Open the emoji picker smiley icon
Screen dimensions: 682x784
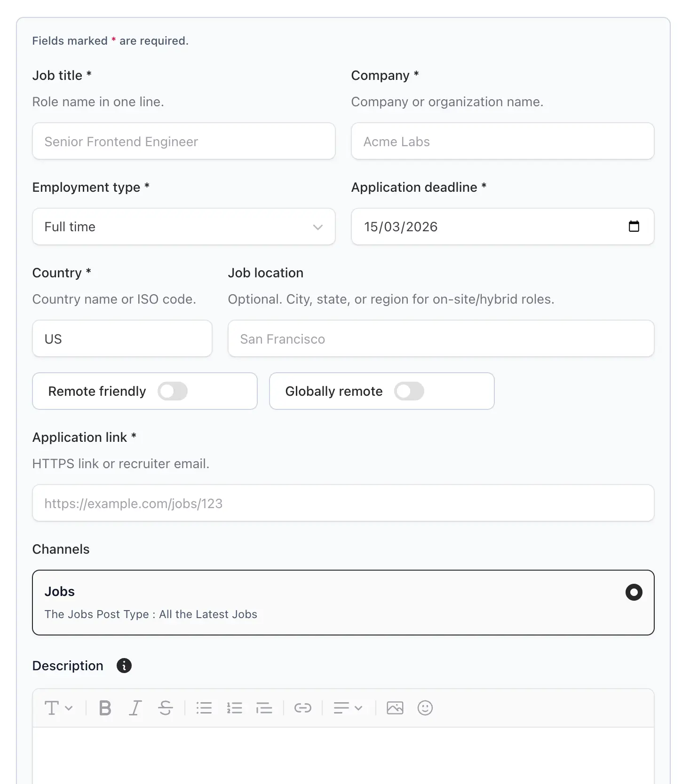(x=425, y=708)
